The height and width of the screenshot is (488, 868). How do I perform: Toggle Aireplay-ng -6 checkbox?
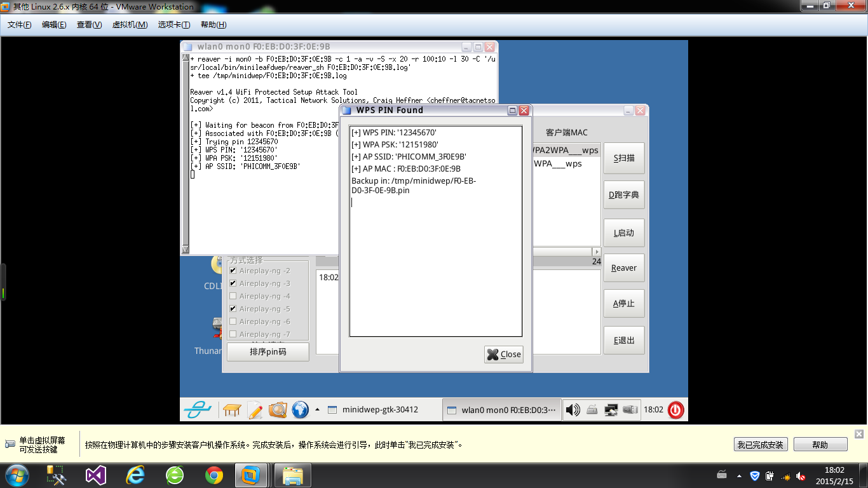point(233,322)
